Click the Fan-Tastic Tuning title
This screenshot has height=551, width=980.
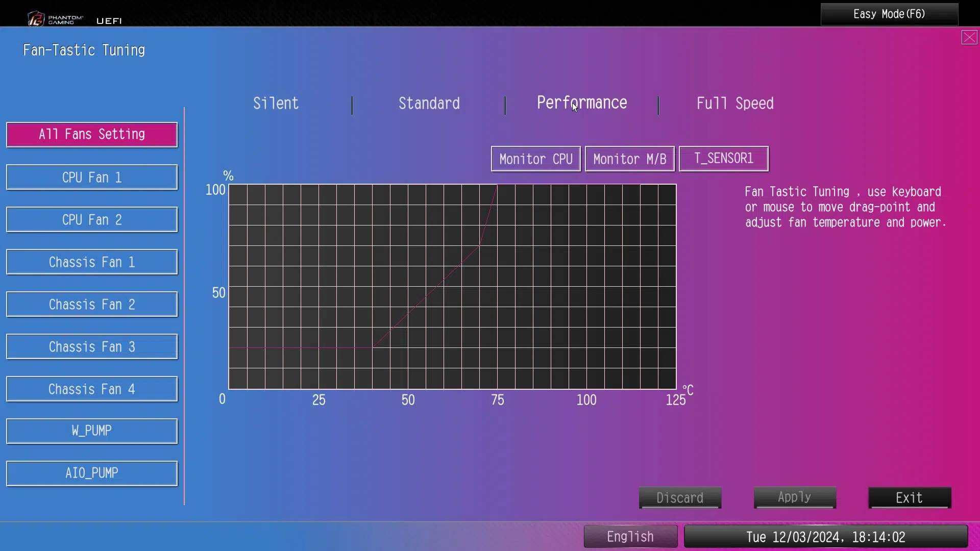tap(84, 50)
